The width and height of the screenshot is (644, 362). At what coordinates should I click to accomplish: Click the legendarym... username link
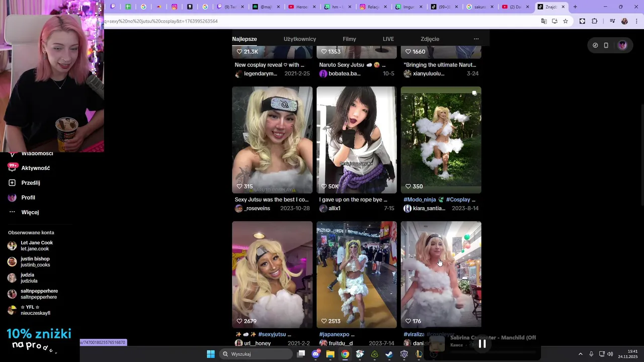[260, 73]
